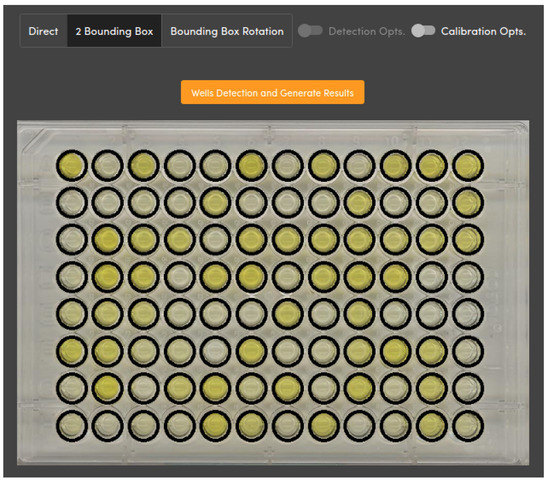This screenshot has height=481, width=550.
Task: Select the fifth-row, seventh-column yellow well
Action: 288,314
